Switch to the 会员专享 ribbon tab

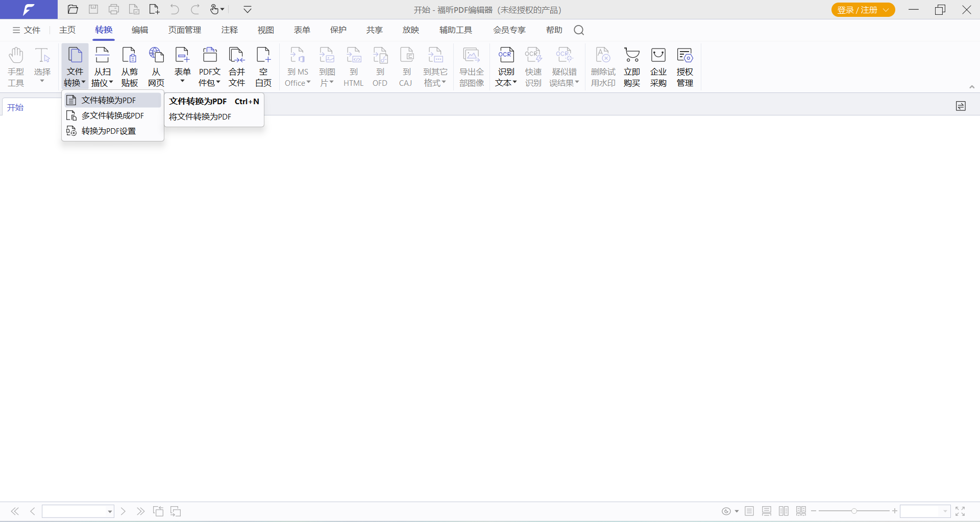509,30
